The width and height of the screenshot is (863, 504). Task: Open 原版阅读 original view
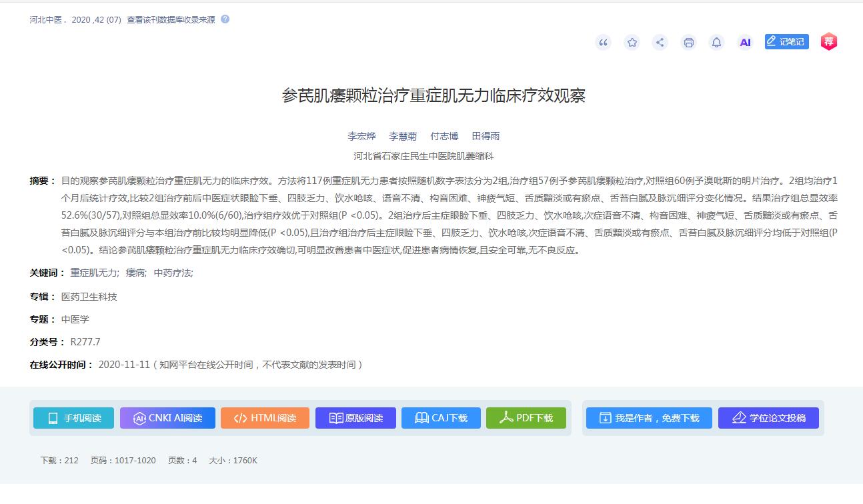(355, 418)
